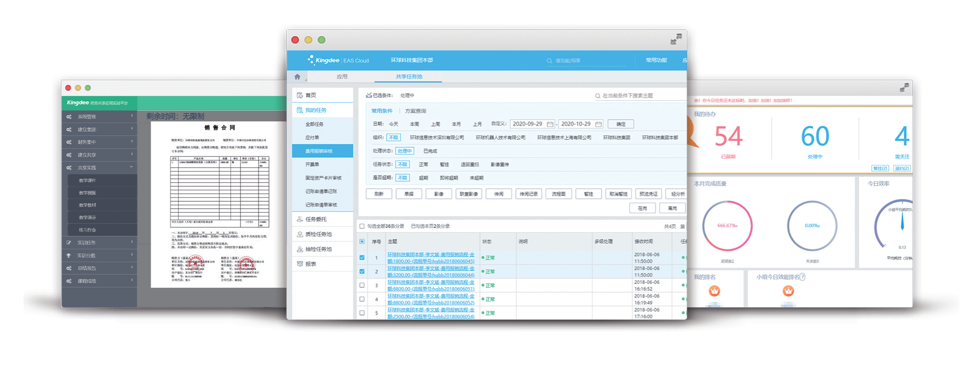This screenshot has width=980, height=377.
Task: Click the 刷新 button
Action: click(379, 194)
